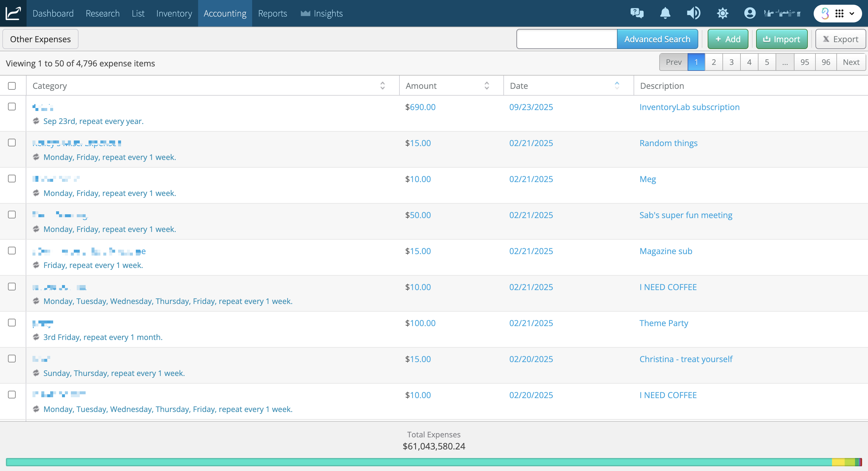
Task: Open the Theme Party description link
Action: coord(664,323)
